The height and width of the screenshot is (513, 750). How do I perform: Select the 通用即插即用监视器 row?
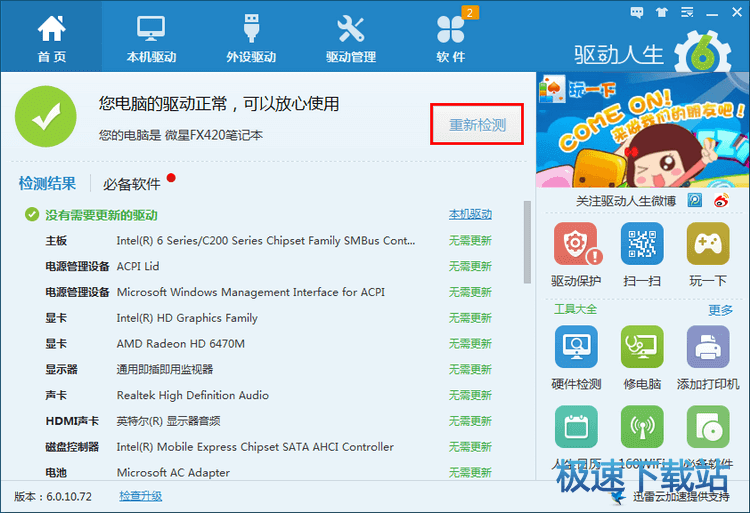click(268, 370)
